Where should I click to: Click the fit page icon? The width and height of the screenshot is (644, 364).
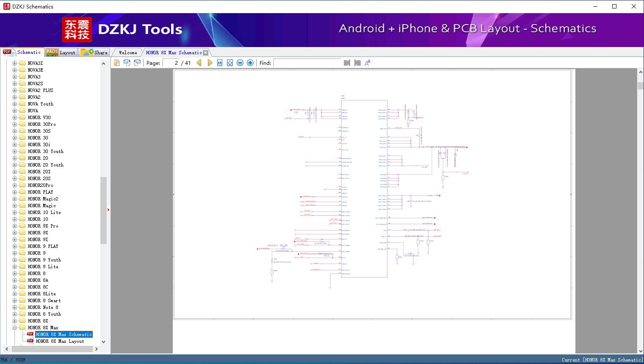point(230,63)
